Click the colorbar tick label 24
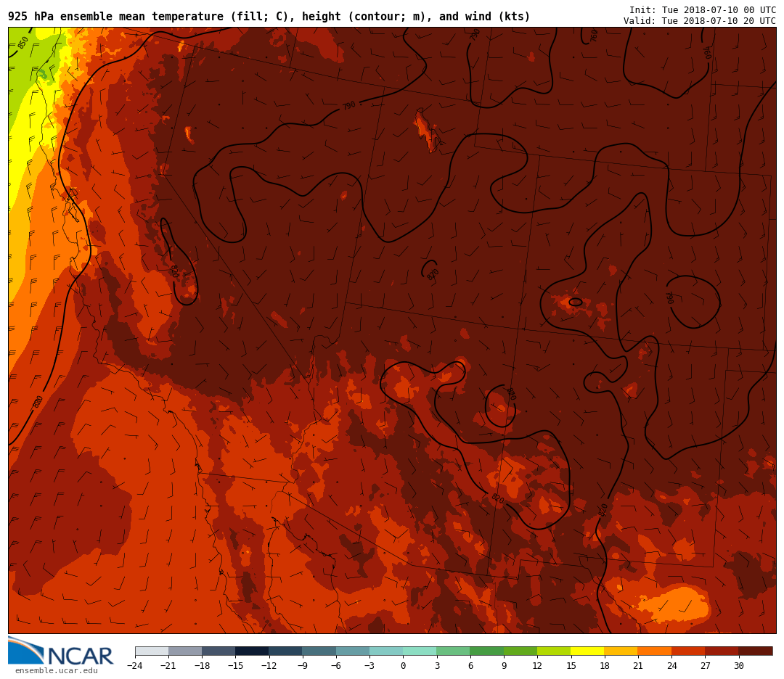The image size is (784, 679). [671, 666]
